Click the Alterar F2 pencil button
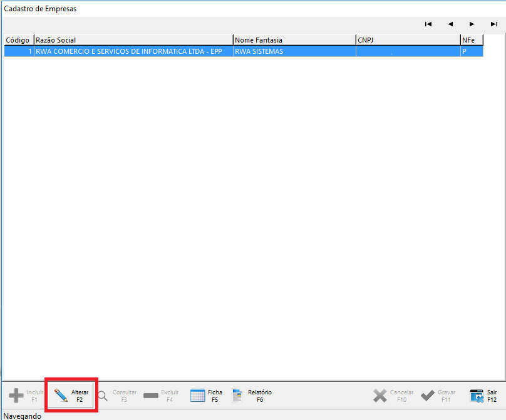The height and width of the screenshot is (420, 506). click(x=71, y=396)
